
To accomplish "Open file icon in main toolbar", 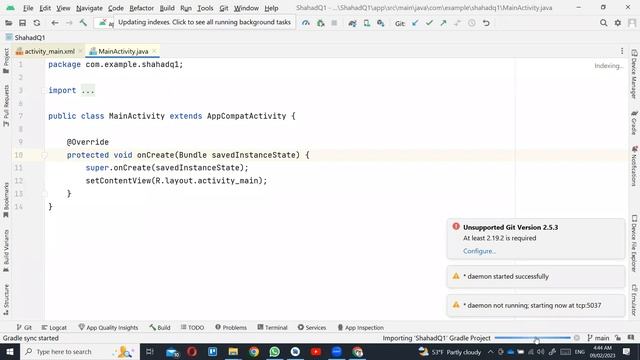I will click(8, 23).
